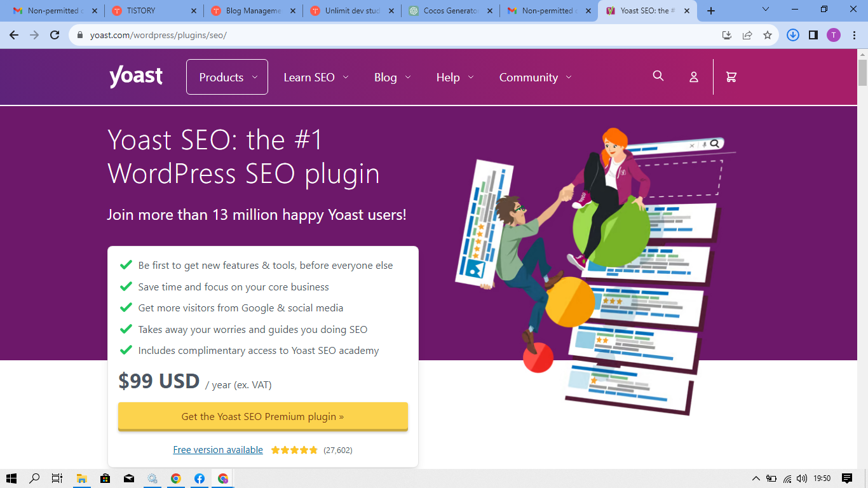
Task: Click the share page icon
Action: pyautogui.click(x=747, y=35)
